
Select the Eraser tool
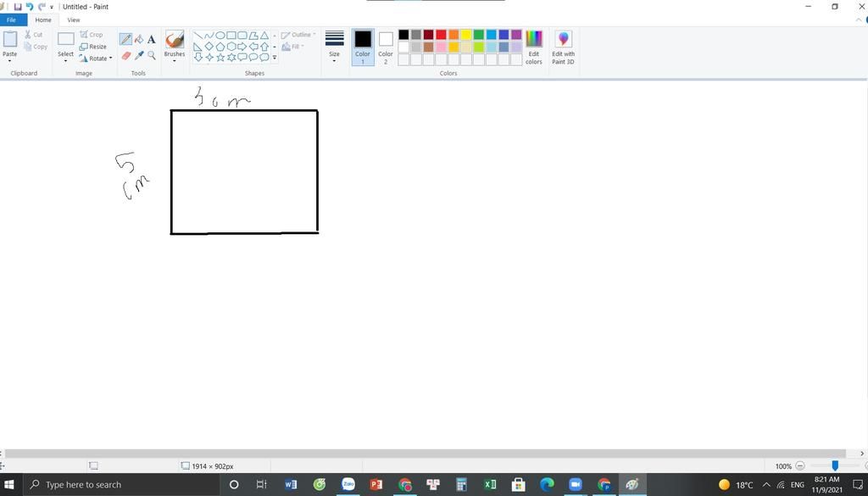[125, 56]
